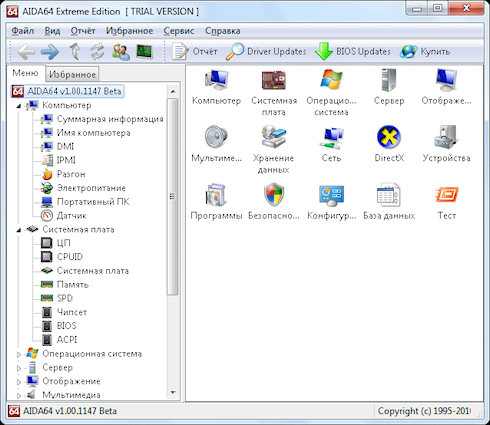Select ЦП tree item
Viewport: 490px width, 425px height.
(56, 243)
